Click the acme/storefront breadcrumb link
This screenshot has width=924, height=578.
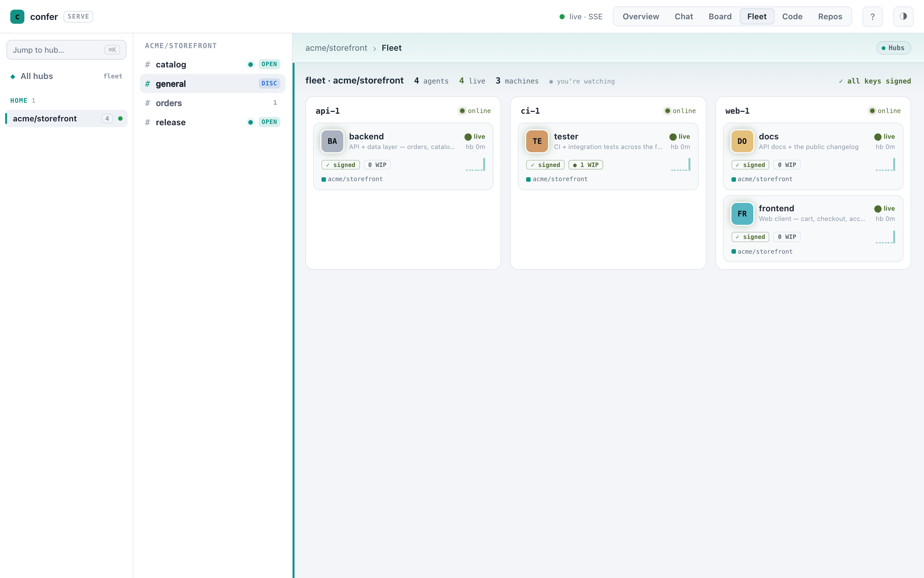pyautogui.click(x=336, y=48)
